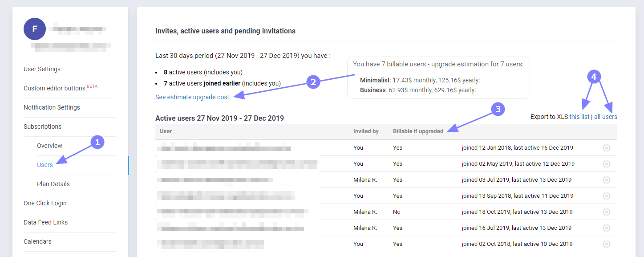Export this list to XLS

(579, 117)
